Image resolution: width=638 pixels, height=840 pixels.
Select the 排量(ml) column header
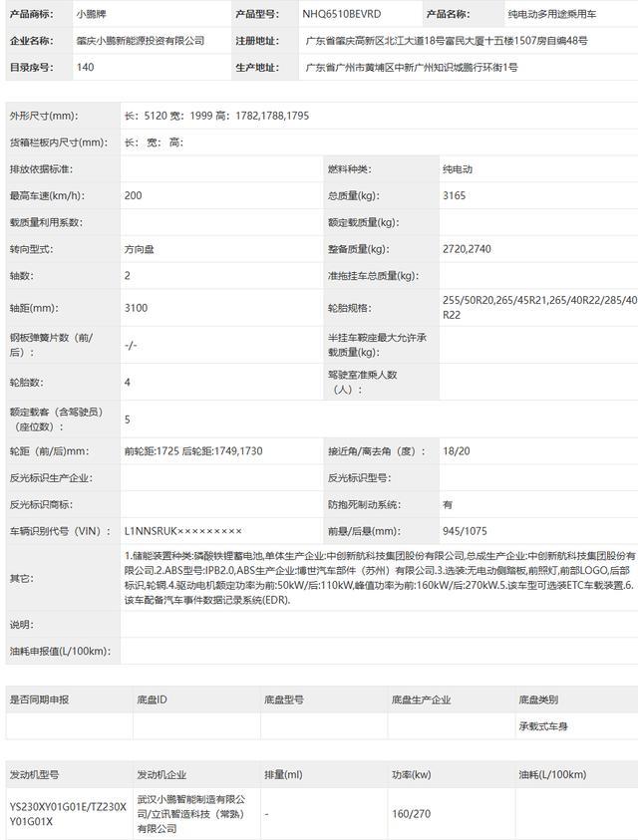(283, 774)
